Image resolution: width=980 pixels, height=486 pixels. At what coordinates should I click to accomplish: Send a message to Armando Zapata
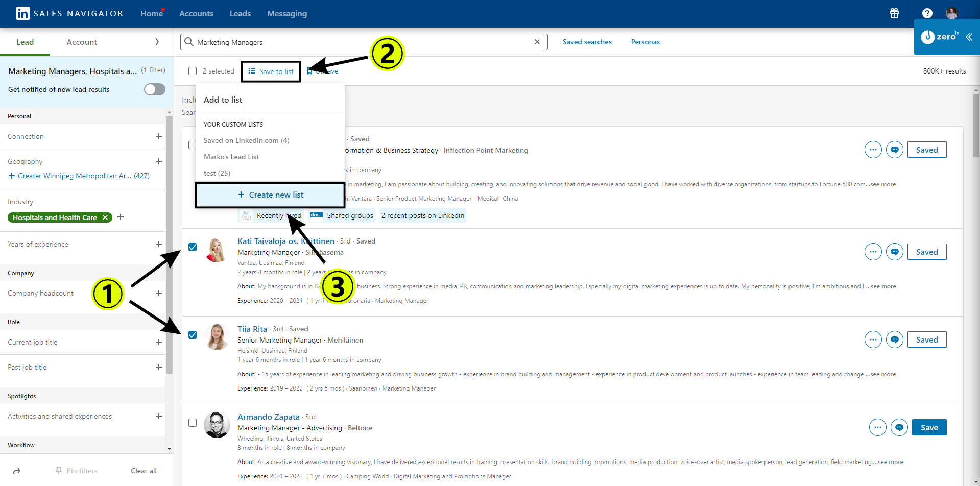tap(899, 427)
